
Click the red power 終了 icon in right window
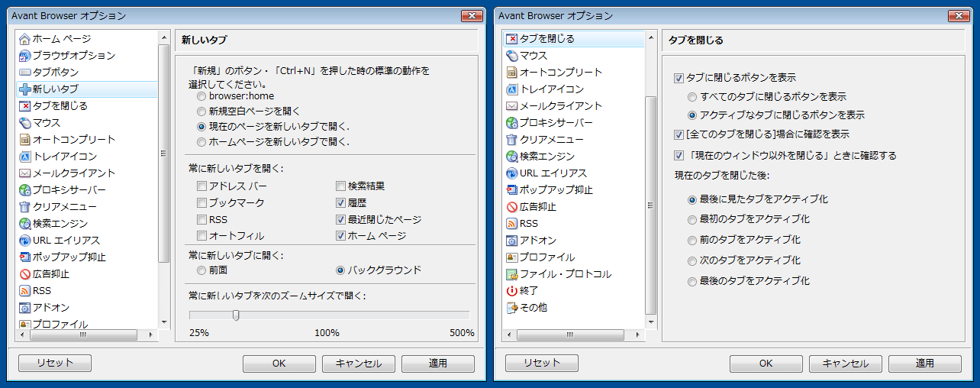coord(512,291)
